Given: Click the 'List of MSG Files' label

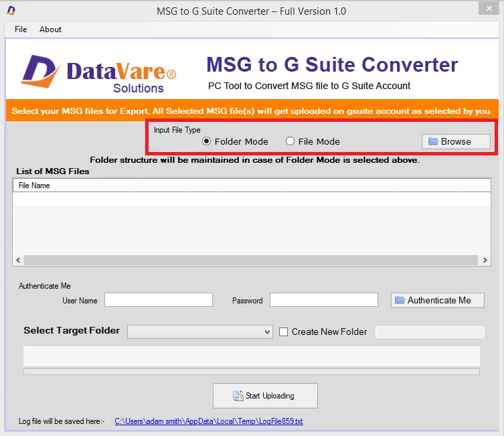Looking at the screenshot, I should [x=53, y=171].
